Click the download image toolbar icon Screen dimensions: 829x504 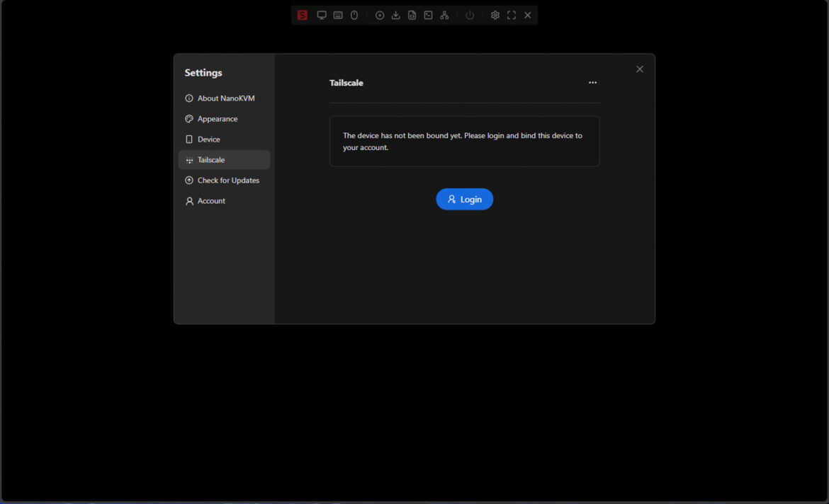[395, 16]
